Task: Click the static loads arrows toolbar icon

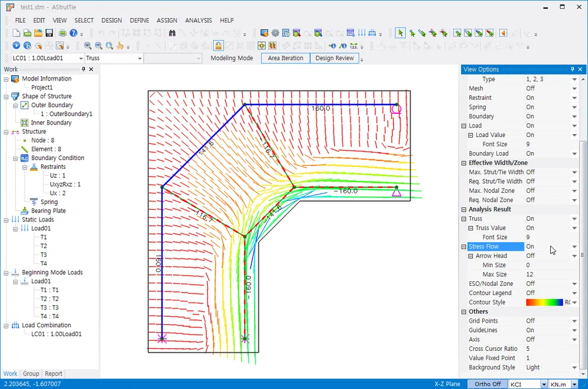Action: [x=362, y=33]
